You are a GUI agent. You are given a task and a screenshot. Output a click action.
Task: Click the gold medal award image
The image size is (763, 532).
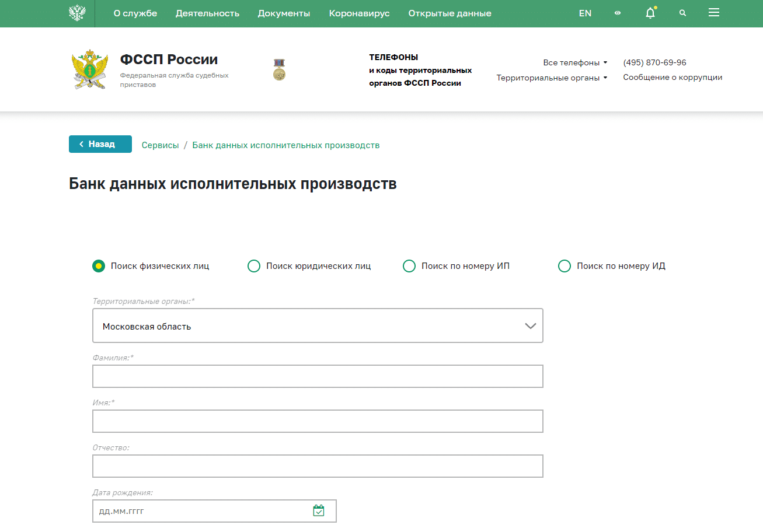pos(279,68)
